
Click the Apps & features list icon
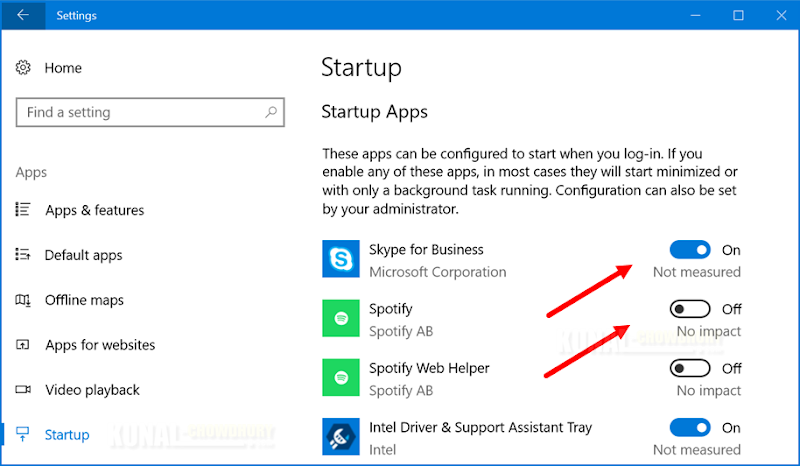23,209
